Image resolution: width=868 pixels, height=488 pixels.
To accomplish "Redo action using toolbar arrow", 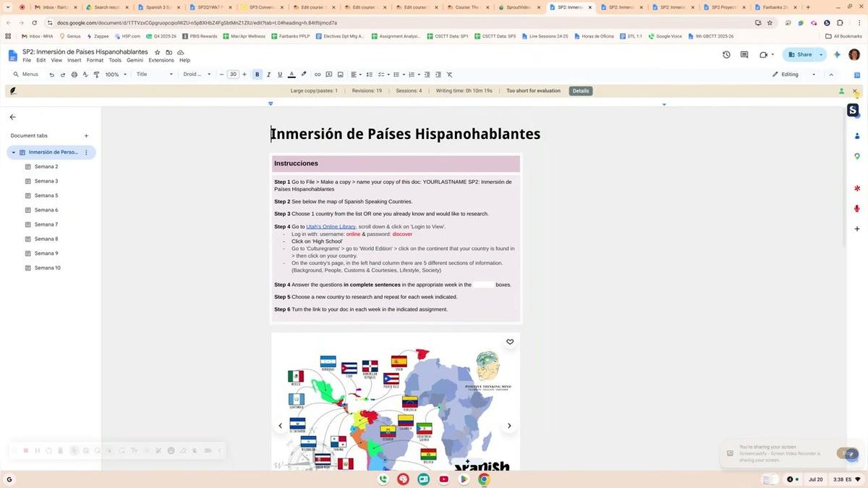I will click(63, 75).
